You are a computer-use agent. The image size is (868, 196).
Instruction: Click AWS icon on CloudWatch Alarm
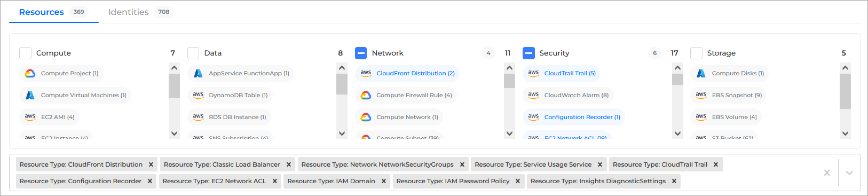tap(533, 95)
